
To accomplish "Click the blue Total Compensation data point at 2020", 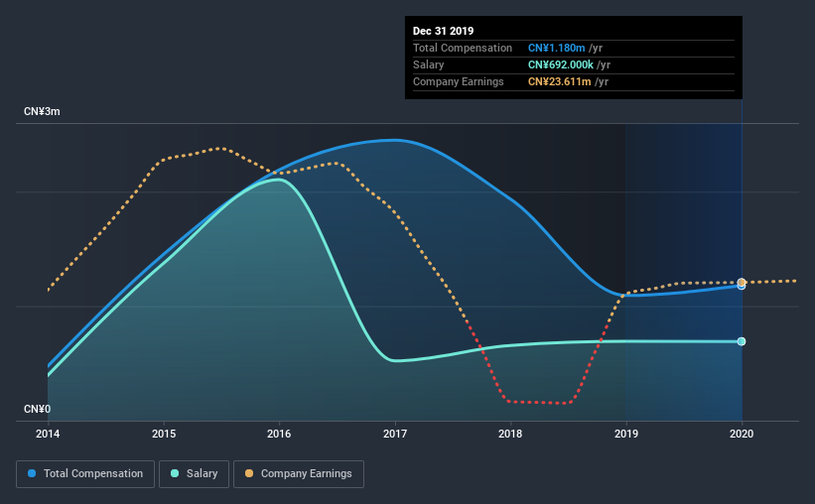I will (x=742, y=287).
